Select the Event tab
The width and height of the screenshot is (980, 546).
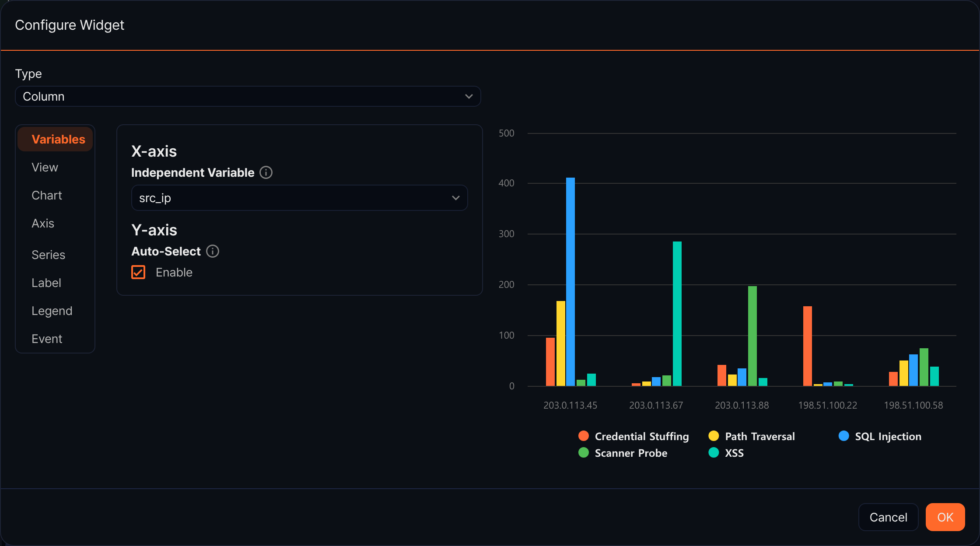coord(47,339)
